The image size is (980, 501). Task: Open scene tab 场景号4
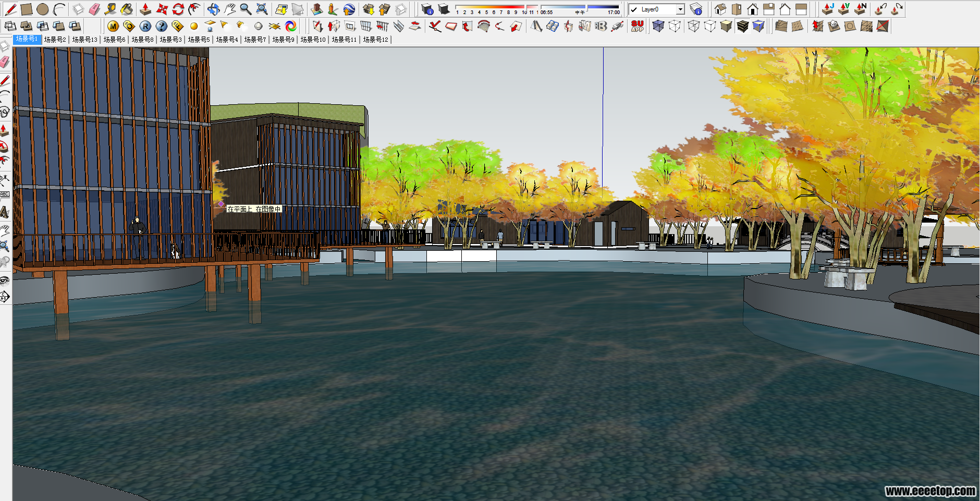click(x=227, y=40)
